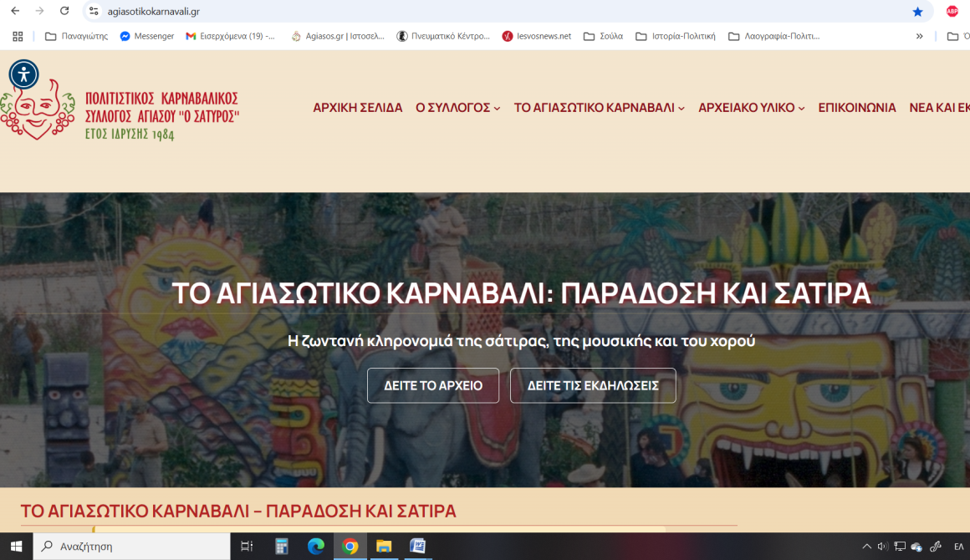Click the star bookmark icon in address bar
This screenshot has height=560, width=970.
[x=917, y=12]
